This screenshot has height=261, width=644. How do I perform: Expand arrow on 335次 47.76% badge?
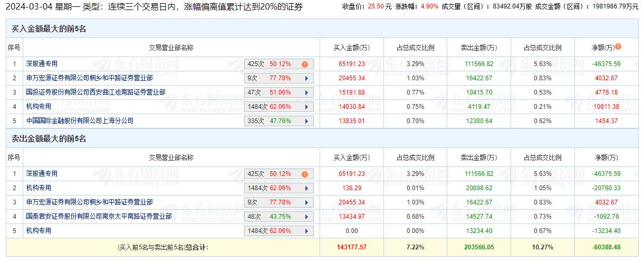[306, 121]
